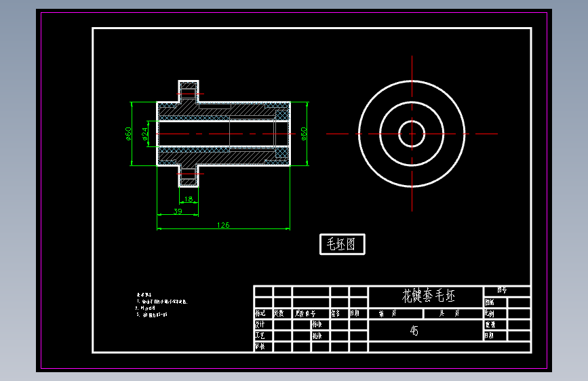Click the material value 45 in title block
Image resolution: width=588 pixels, height=381 pixels.
[x=414, y=331]
